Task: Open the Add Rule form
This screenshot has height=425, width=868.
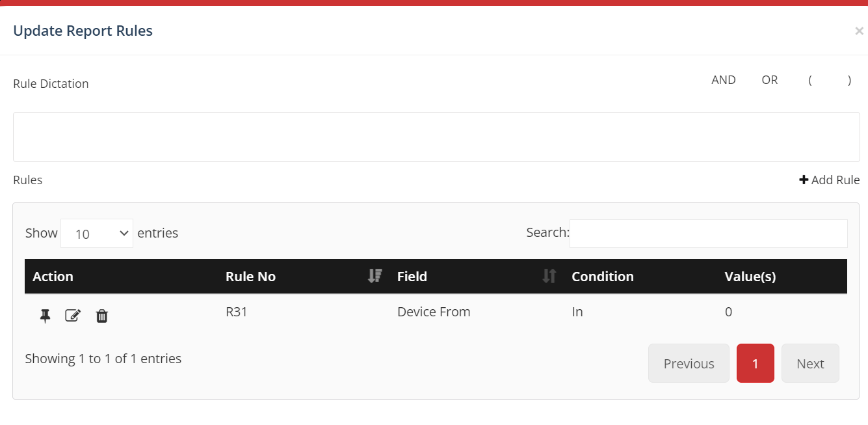Action: click(835, 180)
